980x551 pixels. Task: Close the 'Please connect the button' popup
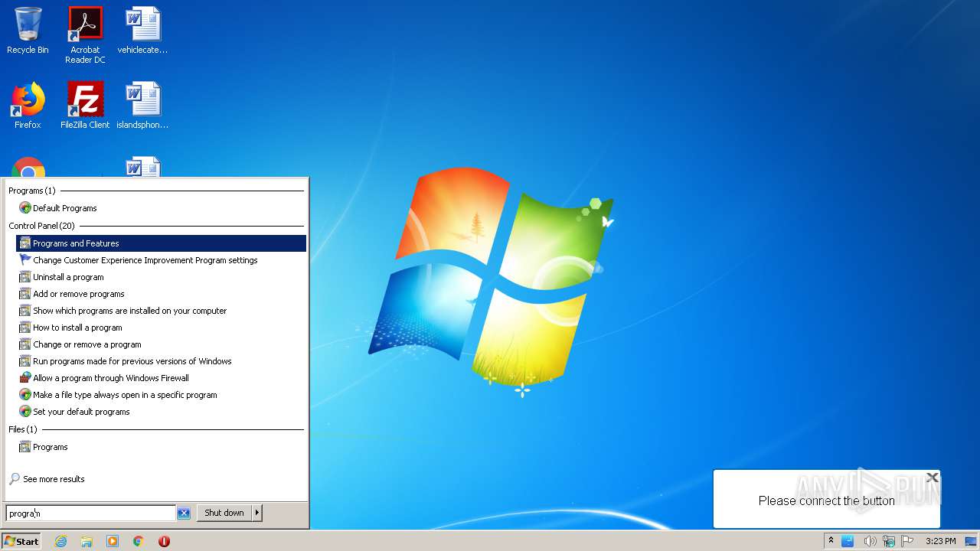point(932,478)
